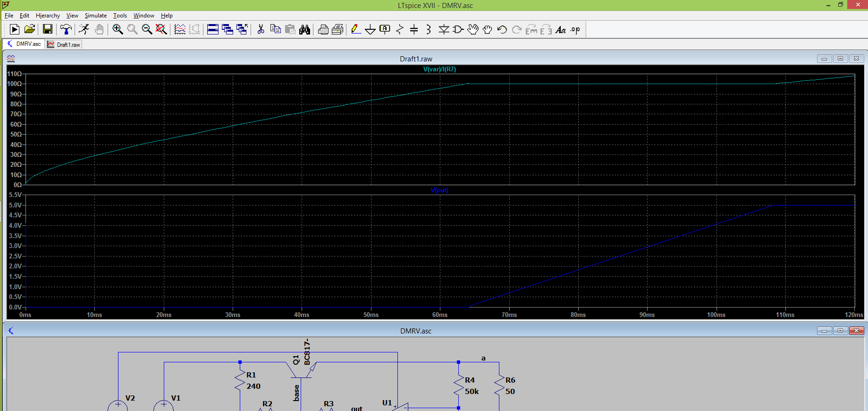Open the Component selector gate icon
The width and height of the screenshot is (868, 411).
coord(458,29)
